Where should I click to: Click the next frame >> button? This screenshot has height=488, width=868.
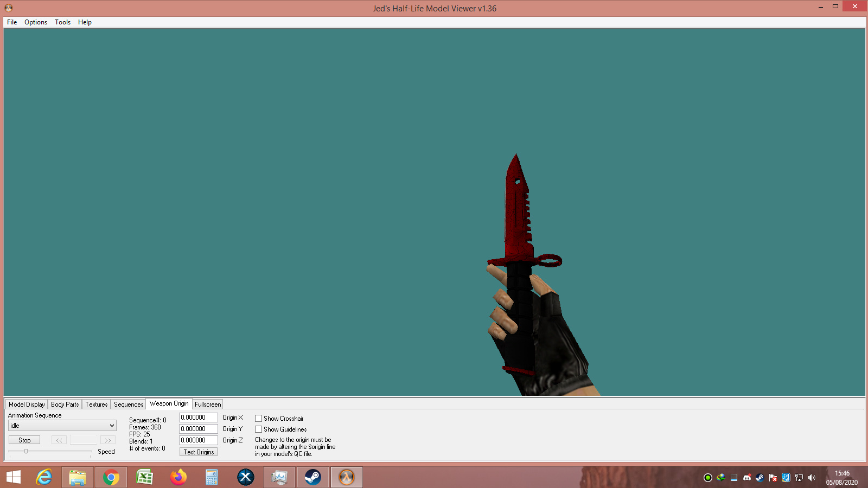click(x=108, y=440)
